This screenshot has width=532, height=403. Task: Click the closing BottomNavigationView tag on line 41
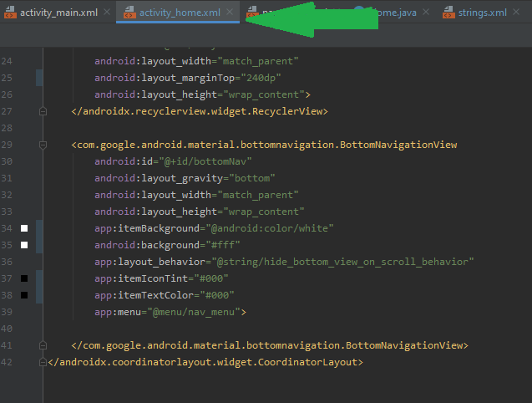pos(270,345)
